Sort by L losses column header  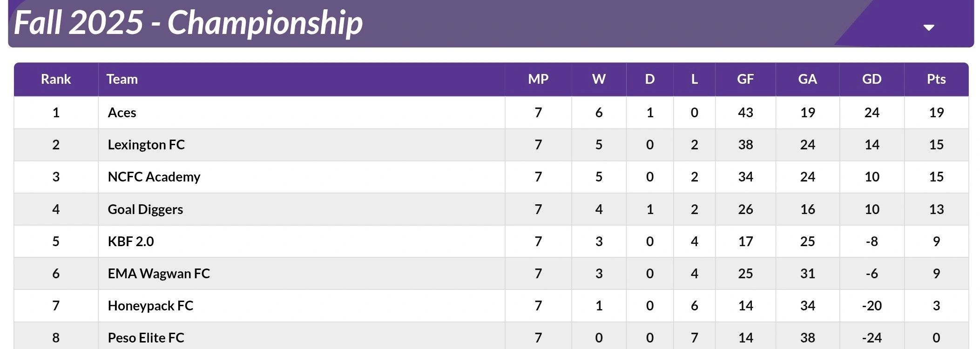pos(694,79)
